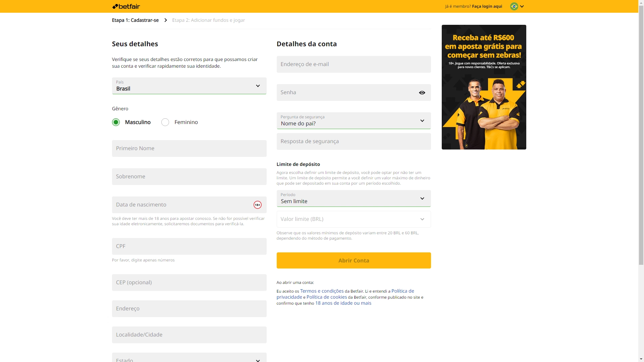The height and width of the screenshot is (362, 644).
Task: Open the Política de cookies link
Action: coord(327,297)
